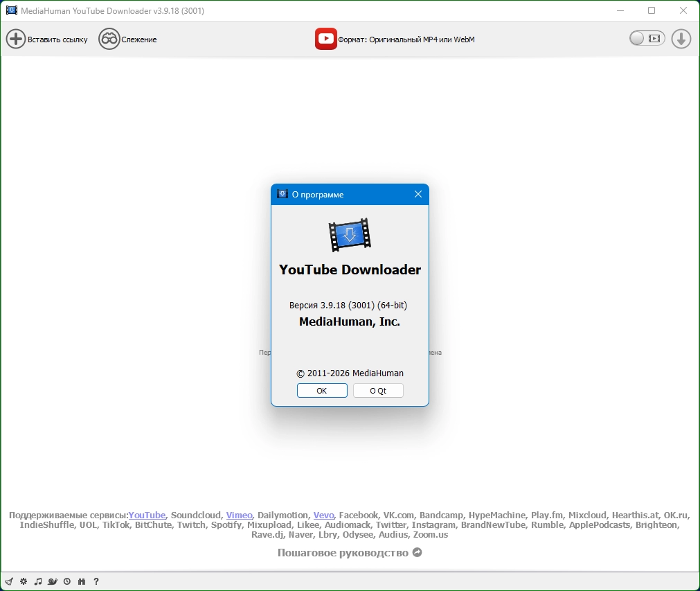Click Zoom.us in the supported services list

431,535
